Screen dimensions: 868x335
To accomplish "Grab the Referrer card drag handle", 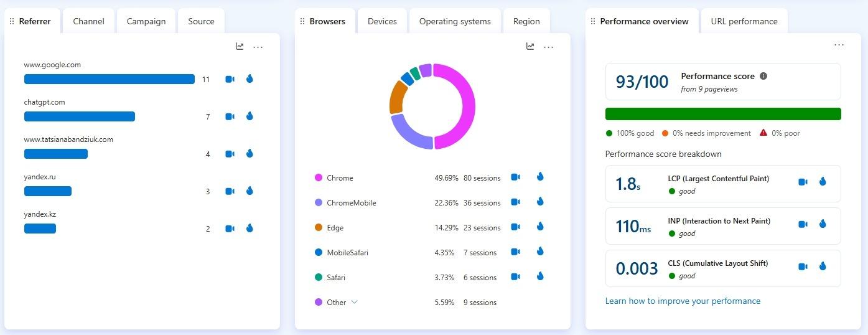I will 11,21.
